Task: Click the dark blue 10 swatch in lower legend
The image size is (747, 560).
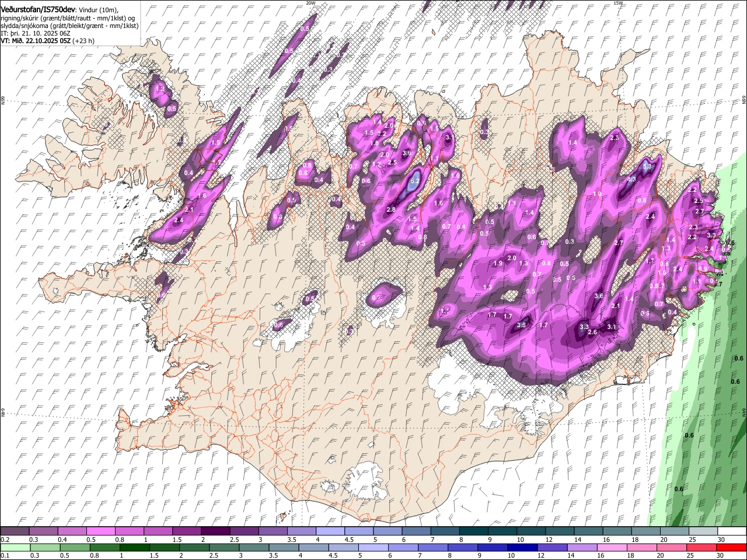Action: click(x=522, y=547)
